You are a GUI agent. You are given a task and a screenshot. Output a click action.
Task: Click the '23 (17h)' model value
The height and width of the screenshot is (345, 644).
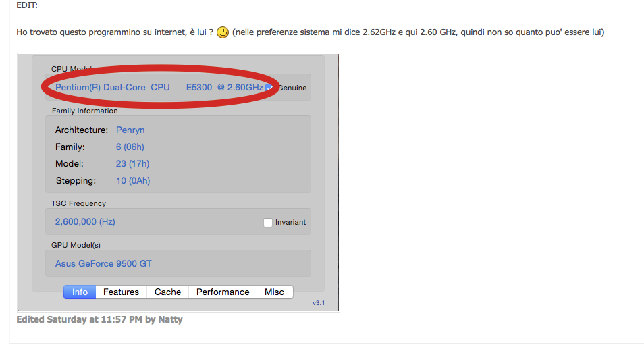tap(132, 164)
